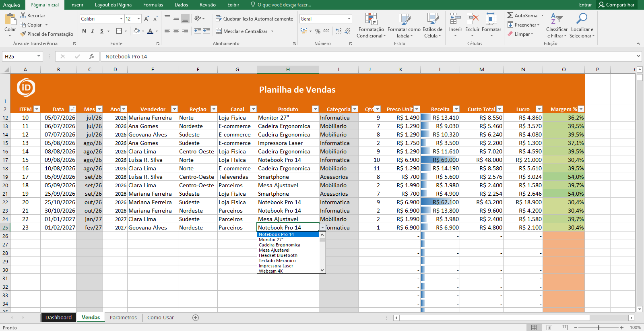
Task: Open the font size dropdown
Action: click(x=138, y=19)
